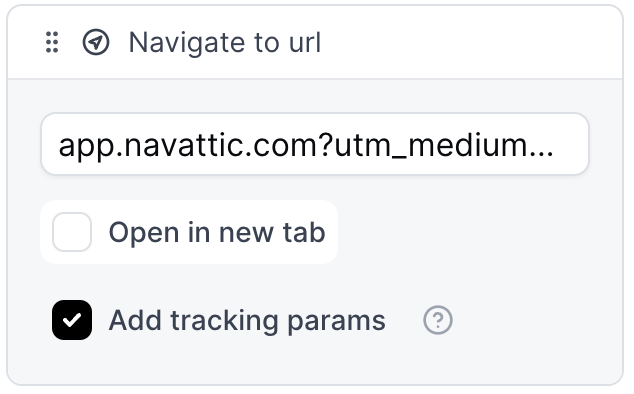The width and height of the screenshot is (634, 394).
Task: Click the app.navattic.com URL input field
Action: tap(315, 144)
